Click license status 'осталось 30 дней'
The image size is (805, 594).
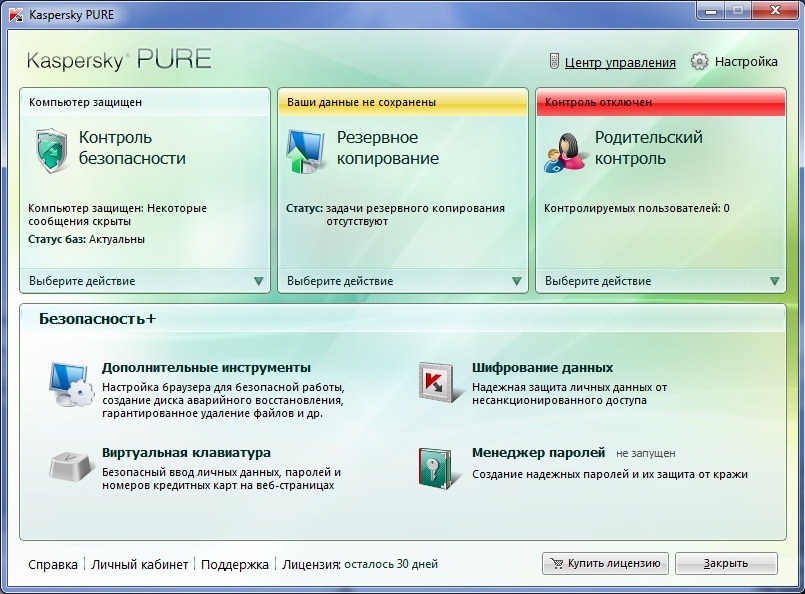(x=391, y=564)
